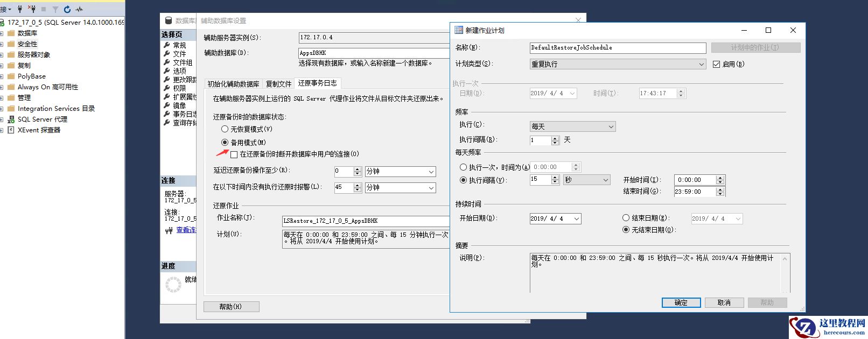Click the 管理 folder icon
This screenshot has width=868, height=339.
point(11,98)
